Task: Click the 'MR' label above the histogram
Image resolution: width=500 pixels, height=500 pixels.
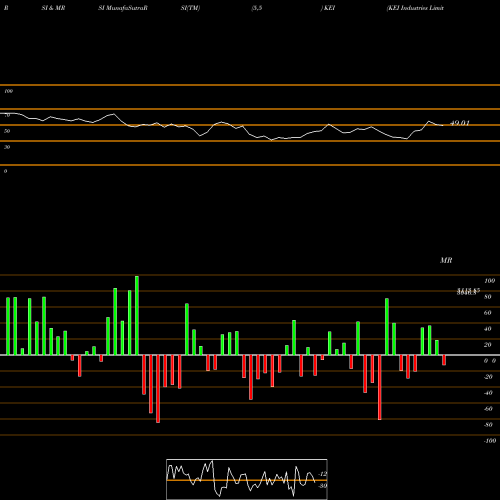Action: point(446,260)
